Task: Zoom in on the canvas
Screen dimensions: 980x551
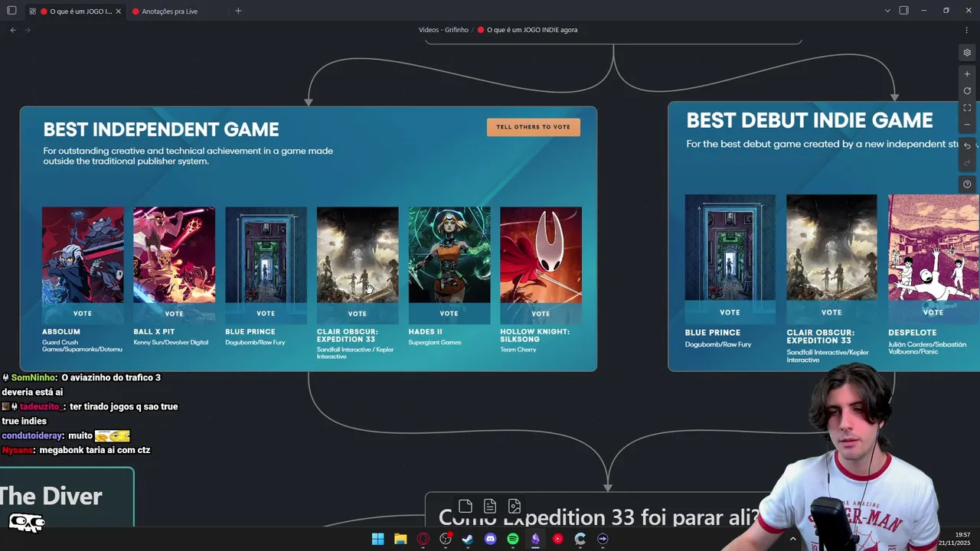Action: (x=967, y=74)
